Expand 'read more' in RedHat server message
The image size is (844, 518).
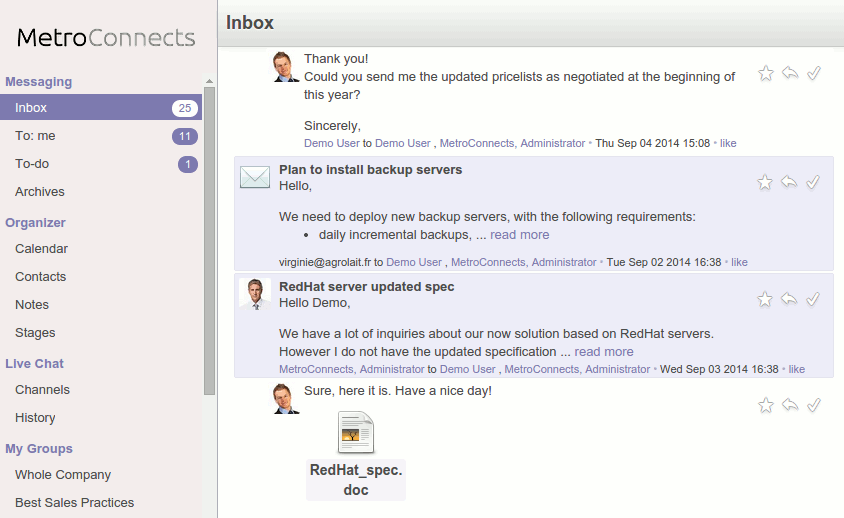(603, 352)
